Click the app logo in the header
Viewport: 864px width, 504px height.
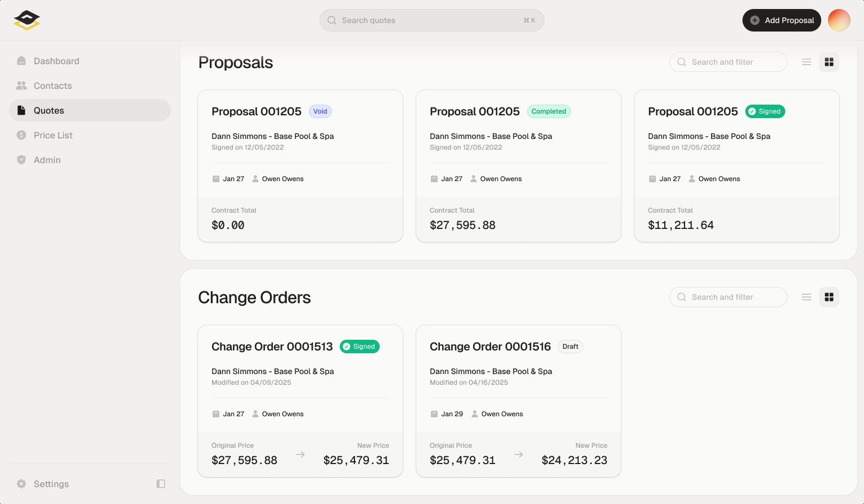click(x=27, y=20)
